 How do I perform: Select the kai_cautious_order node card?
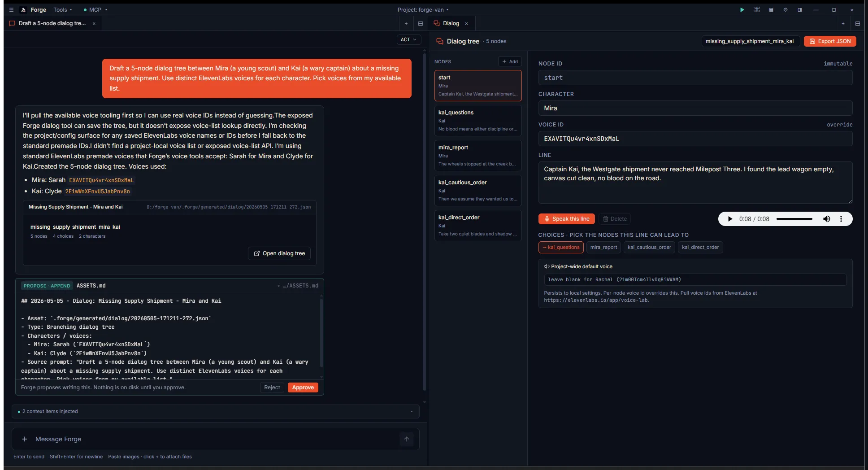(478, 190)
